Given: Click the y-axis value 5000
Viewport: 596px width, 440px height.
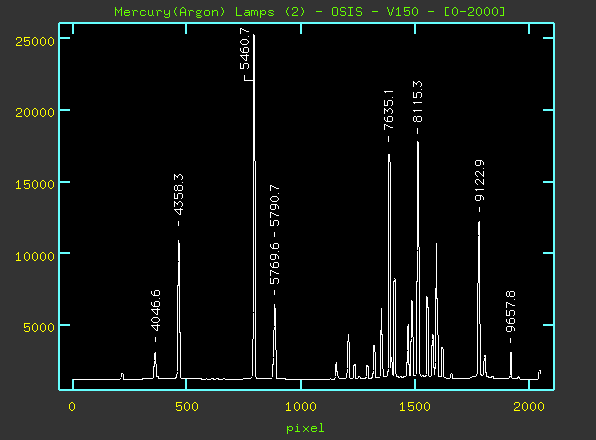Looking at the screenshot, I should tap(39, 328).
